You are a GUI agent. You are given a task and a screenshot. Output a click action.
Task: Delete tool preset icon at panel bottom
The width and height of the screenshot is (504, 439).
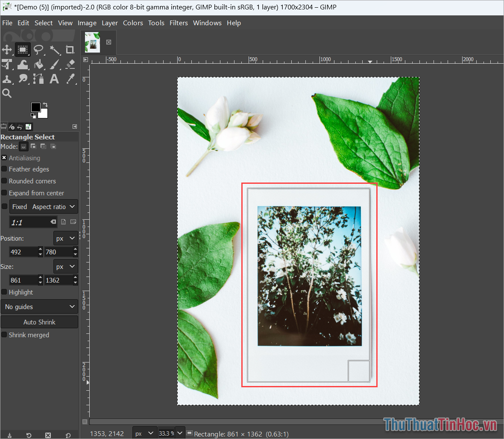pos(48,435)
